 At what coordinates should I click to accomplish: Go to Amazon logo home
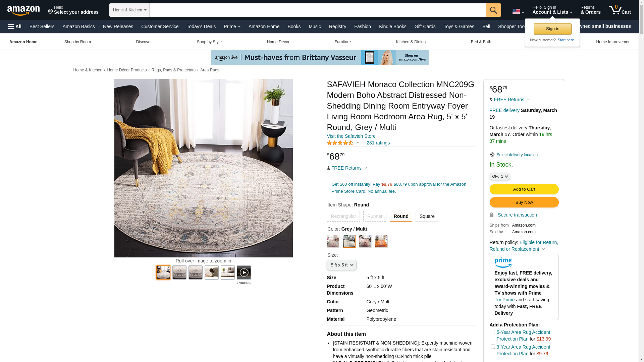click(23, 10)
